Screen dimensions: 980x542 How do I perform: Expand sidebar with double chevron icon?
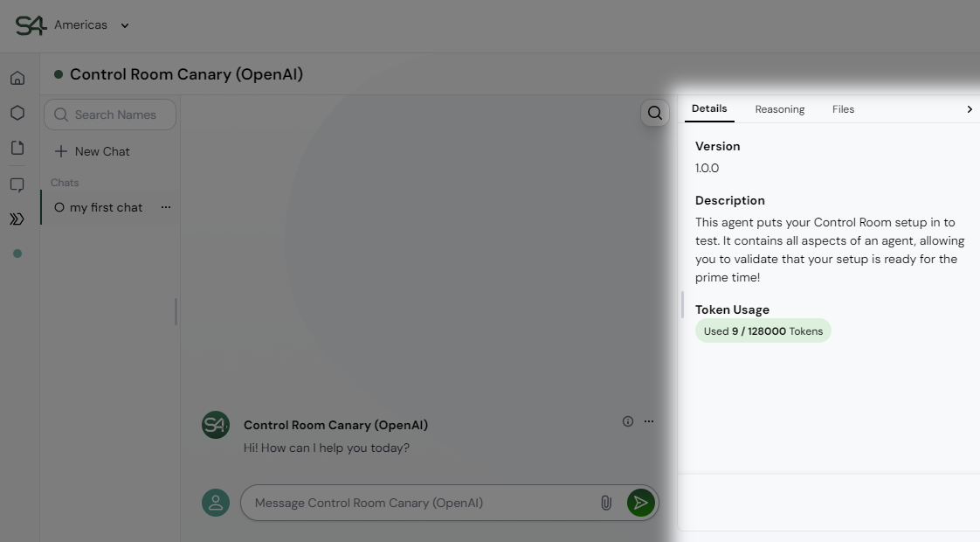coord(17,219)
